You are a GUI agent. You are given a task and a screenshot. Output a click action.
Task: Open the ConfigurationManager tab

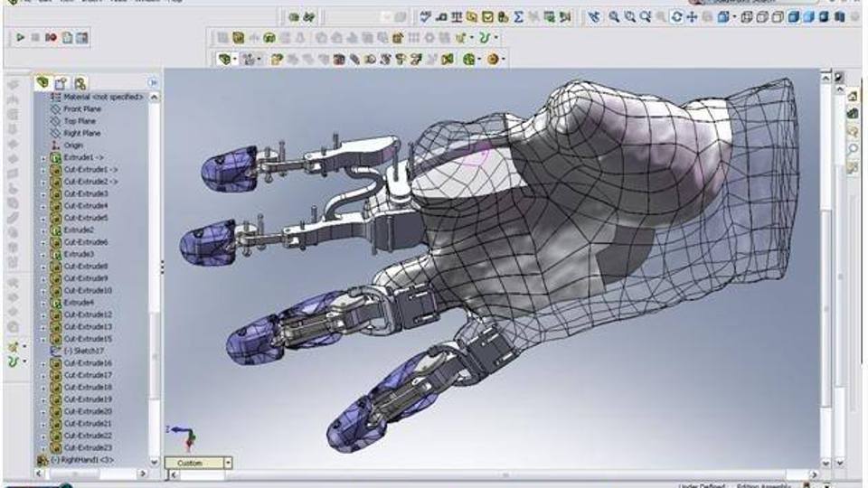coord(80,83)
